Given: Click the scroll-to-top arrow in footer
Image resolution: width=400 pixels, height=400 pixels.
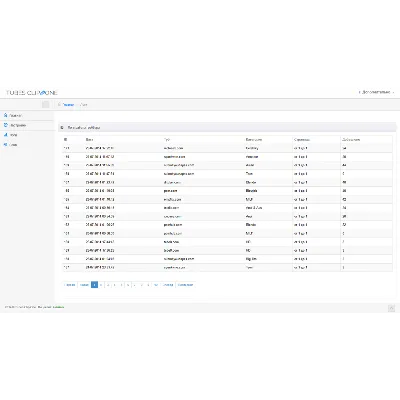Looking at the screenshot, I should (391, 308).
